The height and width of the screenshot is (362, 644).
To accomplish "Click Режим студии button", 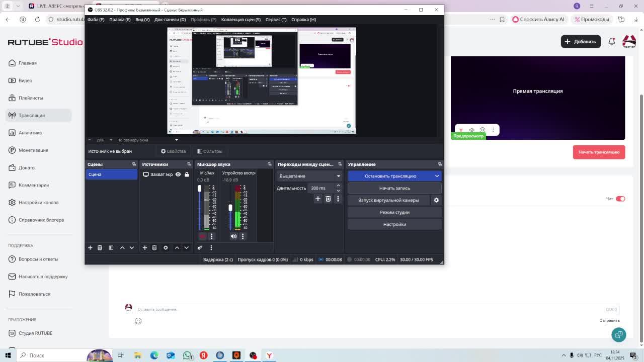I will (394, 212).
